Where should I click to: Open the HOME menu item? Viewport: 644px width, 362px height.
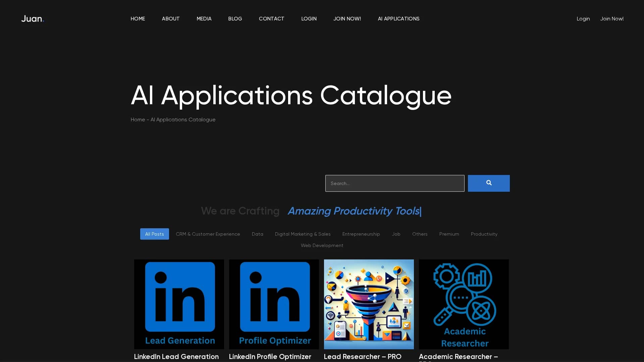tap(138, 19)
